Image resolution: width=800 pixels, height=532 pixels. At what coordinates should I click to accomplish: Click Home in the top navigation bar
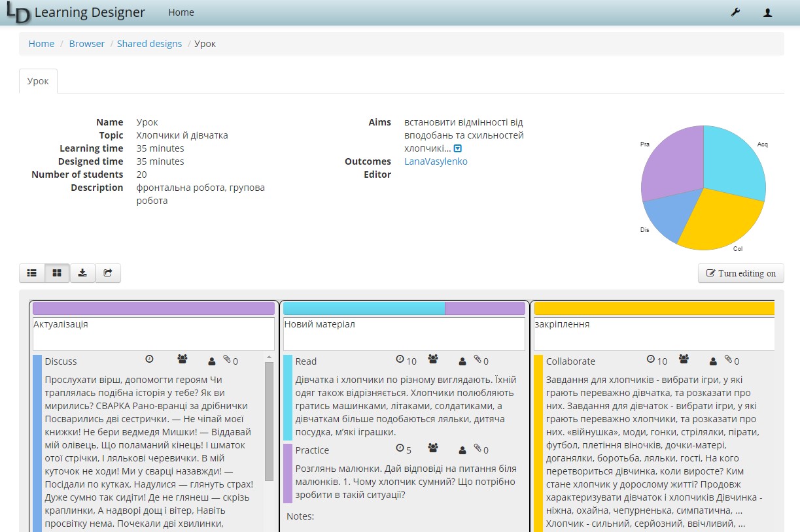point(181,12)
